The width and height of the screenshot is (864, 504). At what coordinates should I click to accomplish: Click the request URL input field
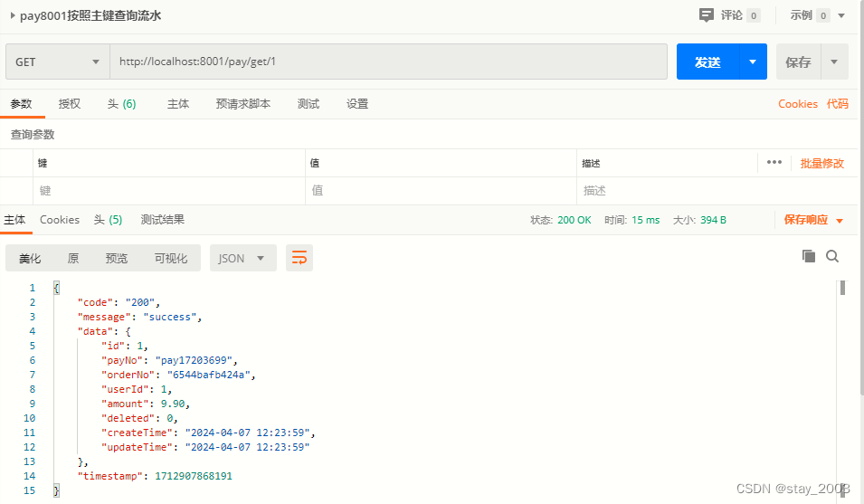pos(388,62)
